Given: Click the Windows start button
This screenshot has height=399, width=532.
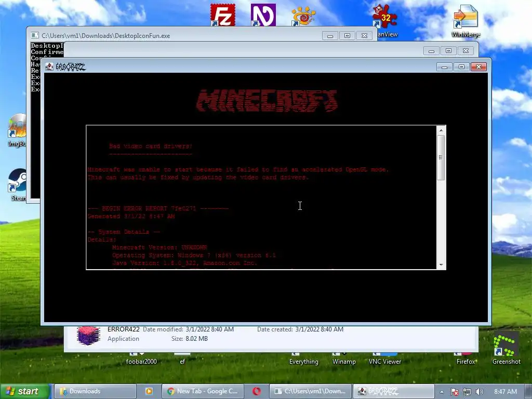Looking at the screenshot, I should (24, 391).
